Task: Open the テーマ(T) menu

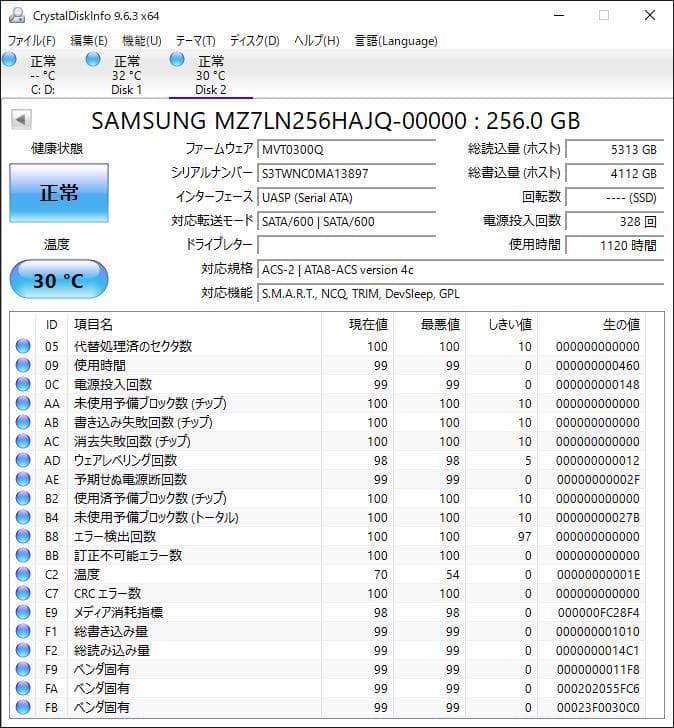Action: (x=195, y=41)
